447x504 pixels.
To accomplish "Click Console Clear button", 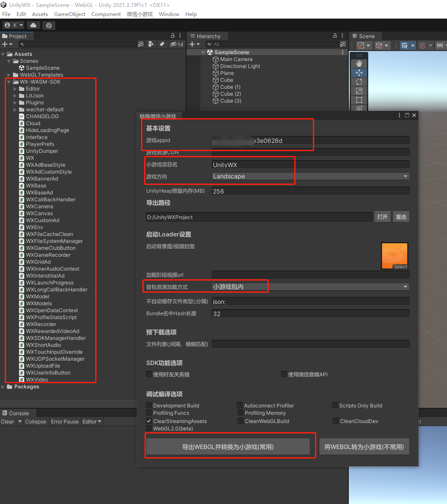I will (x=7, y=421).
